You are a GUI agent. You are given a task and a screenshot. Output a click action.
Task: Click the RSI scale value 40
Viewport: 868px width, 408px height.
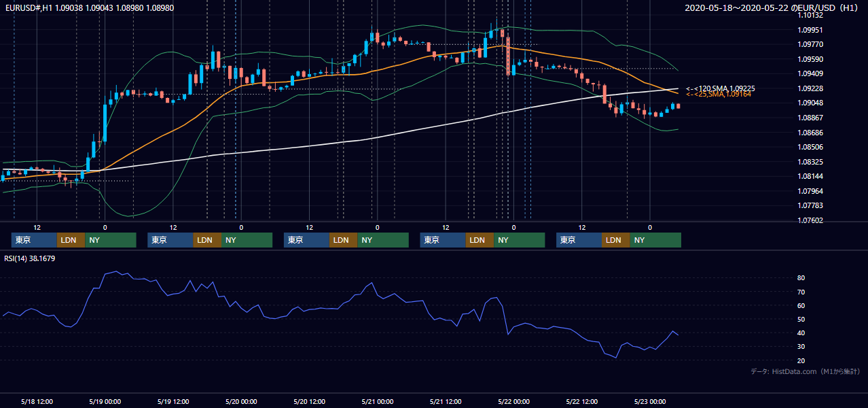click(x=801, y=333)
